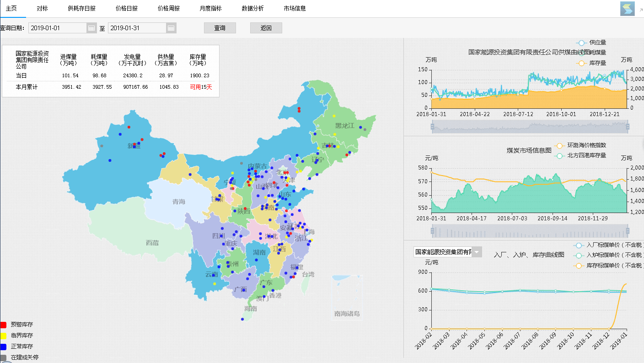Click the red 预警库存 legend square

tap(4, 325)
